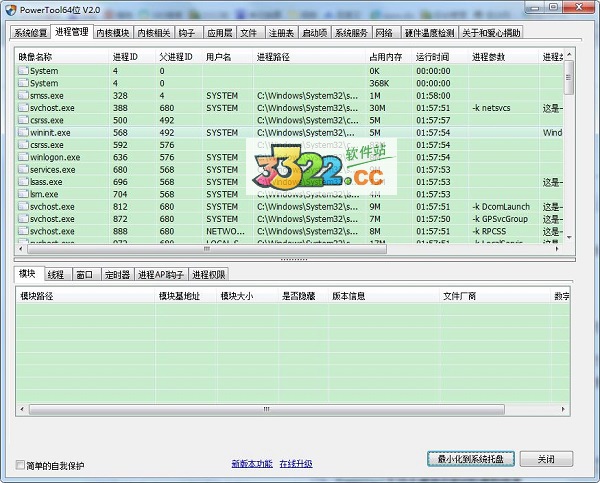Sort by the 进程ID column header
Image resolution: width=600 pixels, height=483 pixels.
(132, 57)
